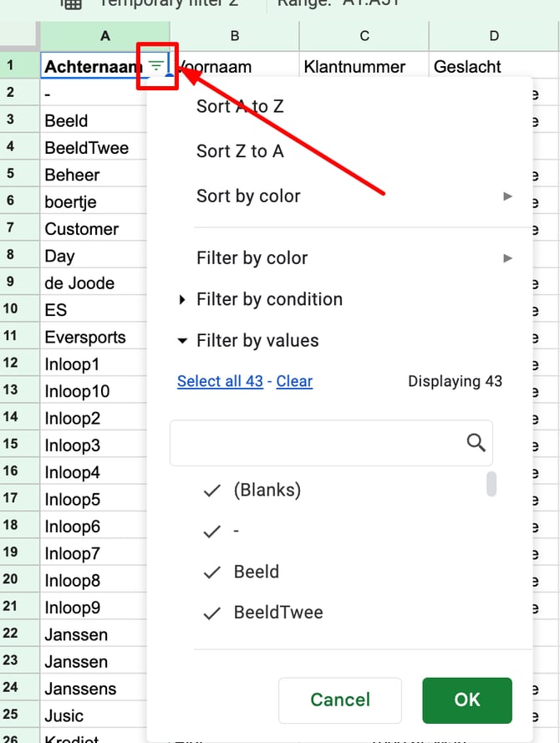The height and width of the screenshot is (743, 560).
Task: Click the Select all 43 link
Action: (x=220, y=381)
